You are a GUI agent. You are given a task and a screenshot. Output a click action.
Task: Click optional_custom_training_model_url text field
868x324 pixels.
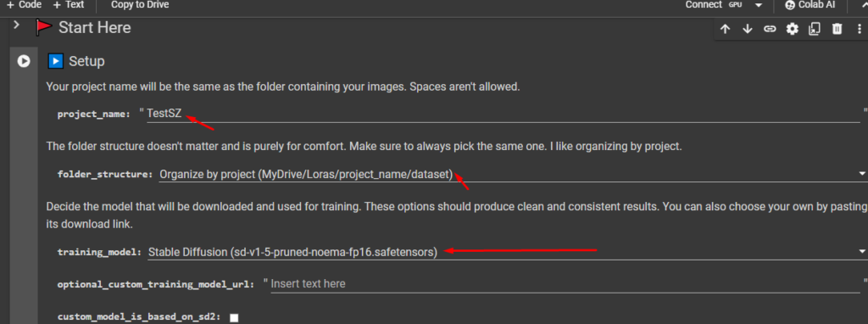pyautogui.click(x=565, y=283)
